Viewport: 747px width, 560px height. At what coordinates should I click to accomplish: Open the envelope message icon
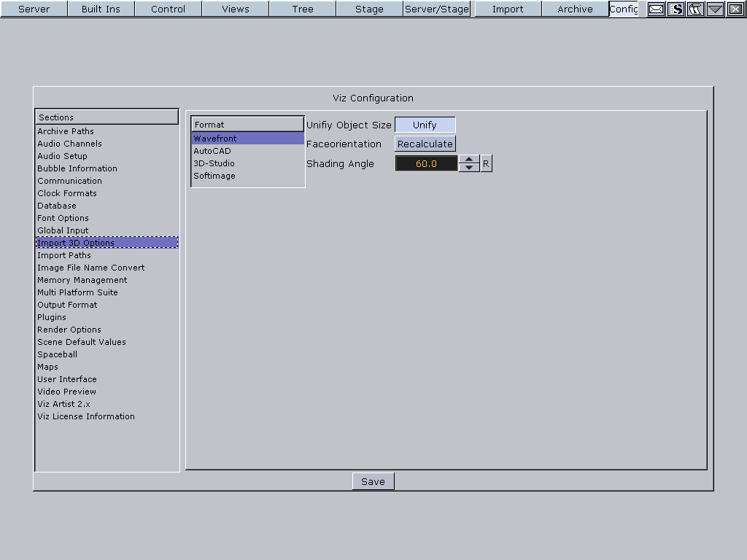(x=655, y=9)
